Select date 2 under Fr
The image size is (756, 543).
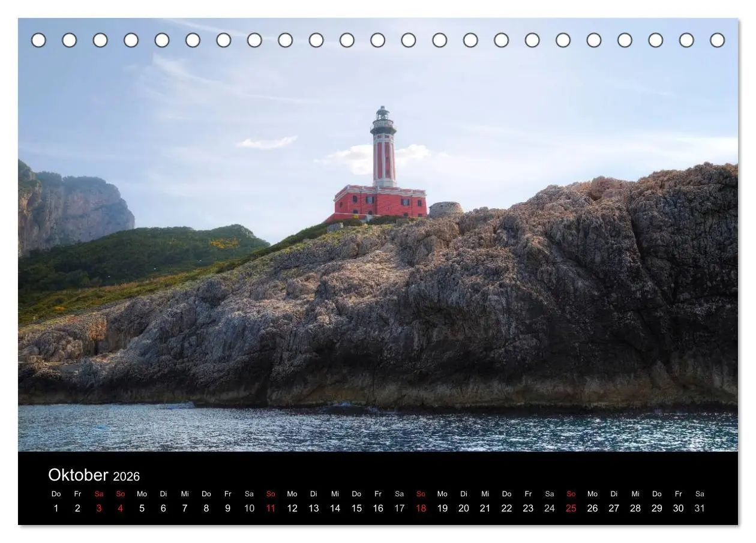[77, 508]
